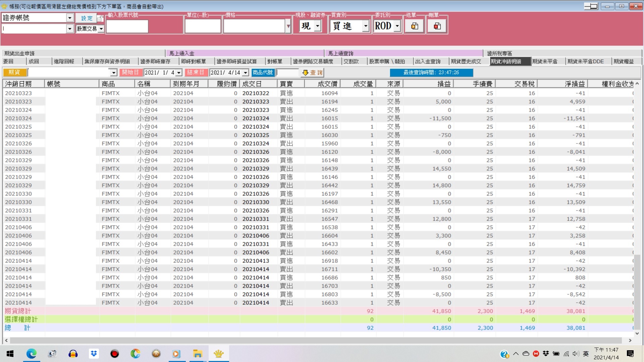Open the 出入金查詢 tab
This screenshot has height=362, width=644.
(428, 61)
